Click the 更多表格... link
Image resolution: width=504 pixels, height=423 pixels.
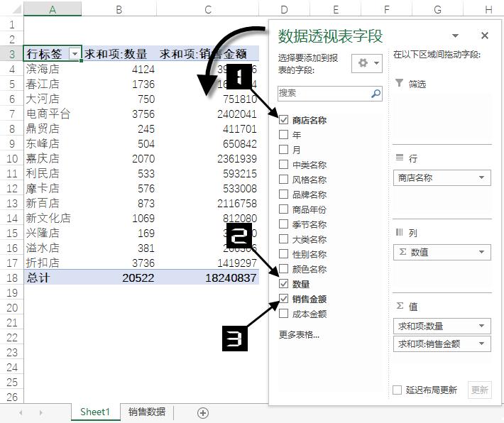point(300,335)
